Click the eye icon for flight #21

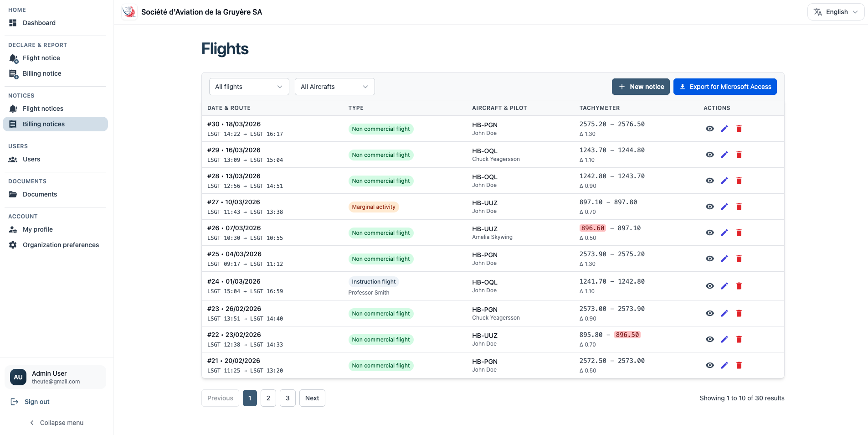pos(710,365)
